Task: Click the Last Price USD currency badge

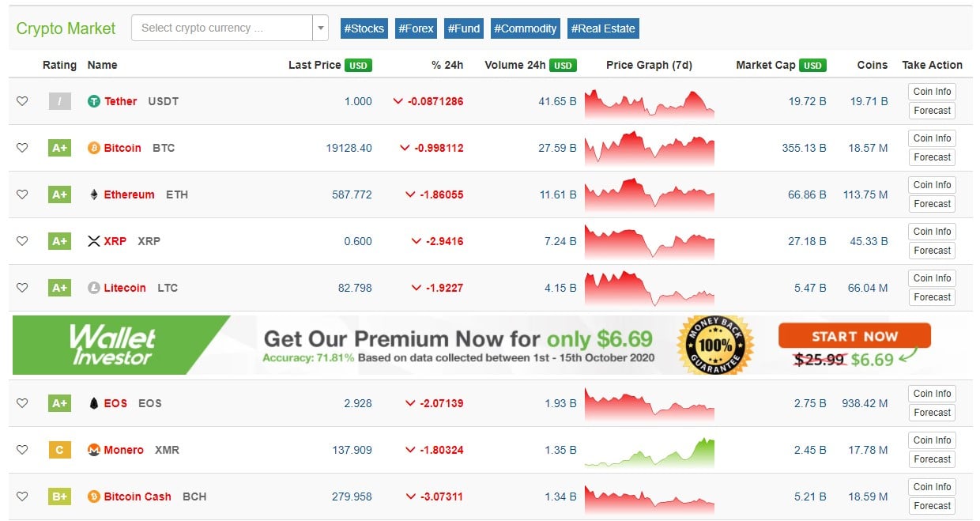Action: (x=358, y=66)
